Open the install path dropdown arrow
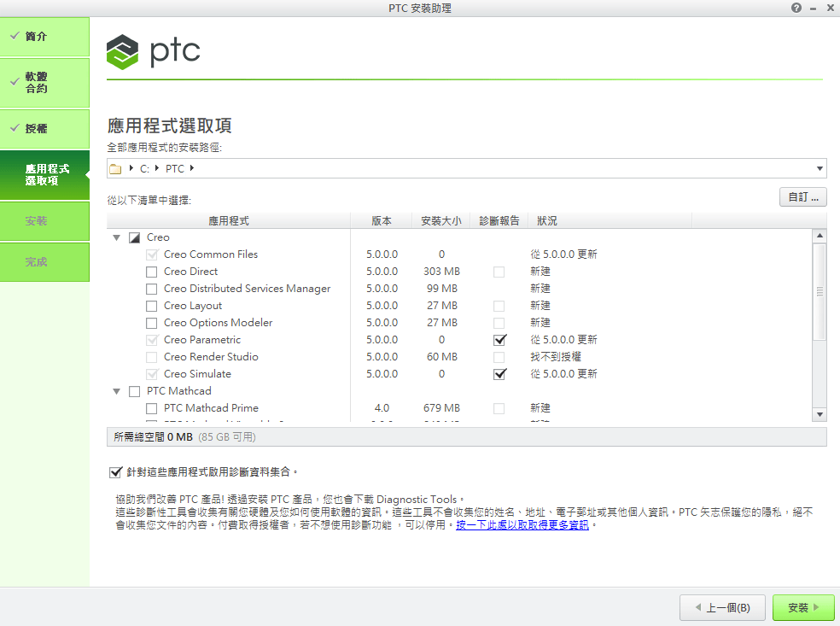The image size is (840, 626). 820,169
